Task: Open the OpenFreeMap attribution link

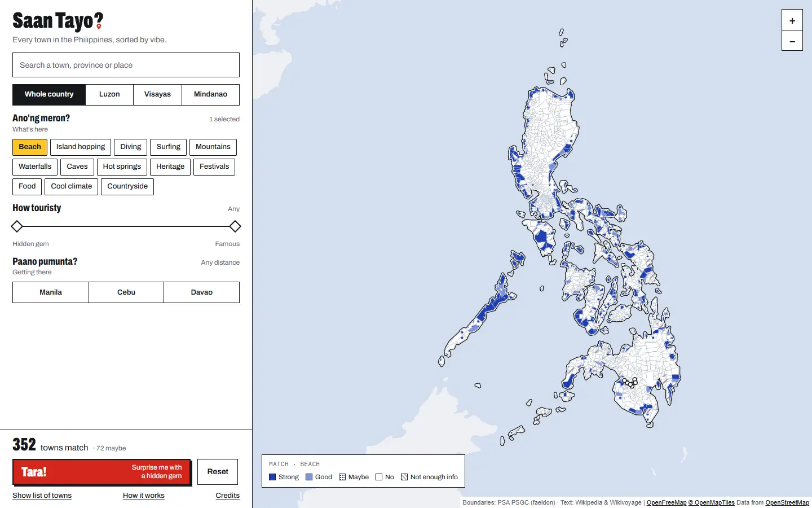Action: tap(667, 502)
